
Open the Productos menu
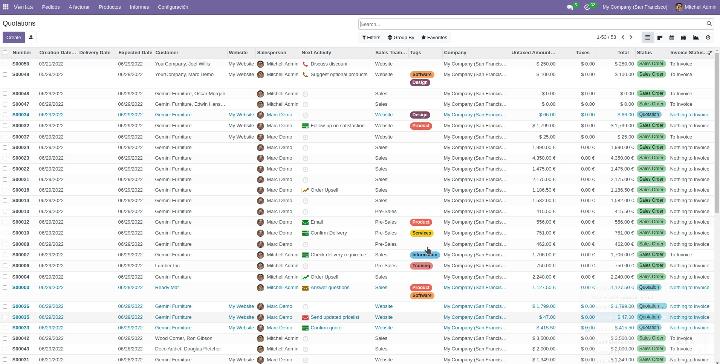pyautogui.click(x=110, y=7)
